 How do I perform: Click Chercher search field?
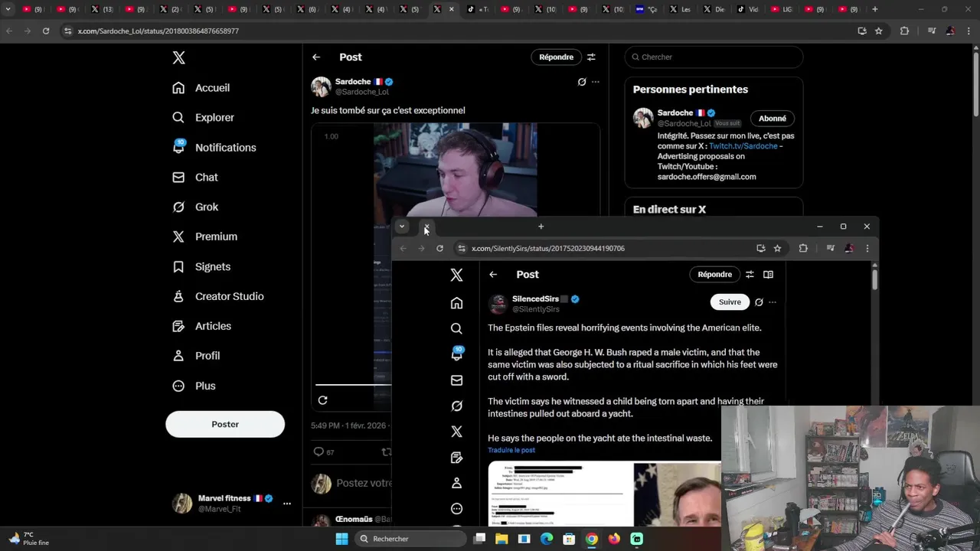(714, 57)
